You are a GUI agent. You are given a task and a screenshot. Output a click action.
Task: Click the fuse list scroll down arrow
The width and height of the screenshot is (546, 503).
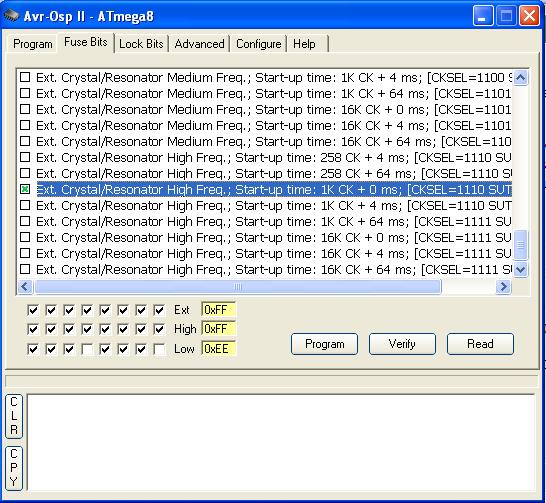[521, 270]
